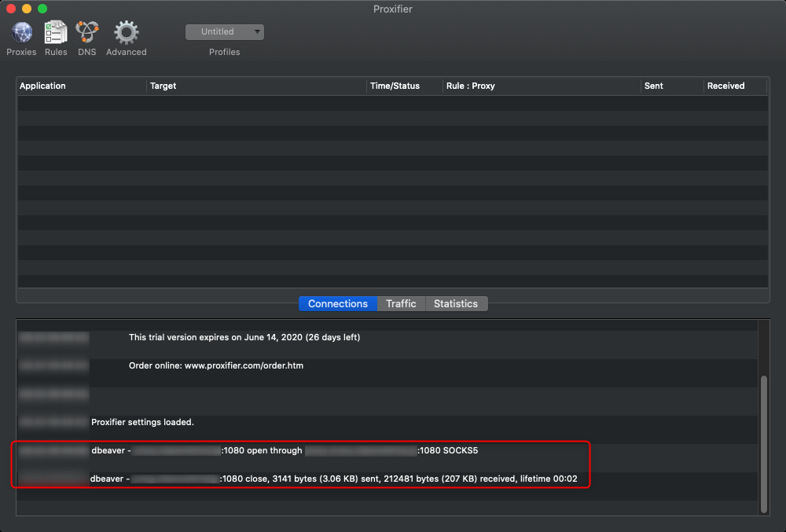Select the trial version expires log line
786x532 pixels.
tap(244, 337)
